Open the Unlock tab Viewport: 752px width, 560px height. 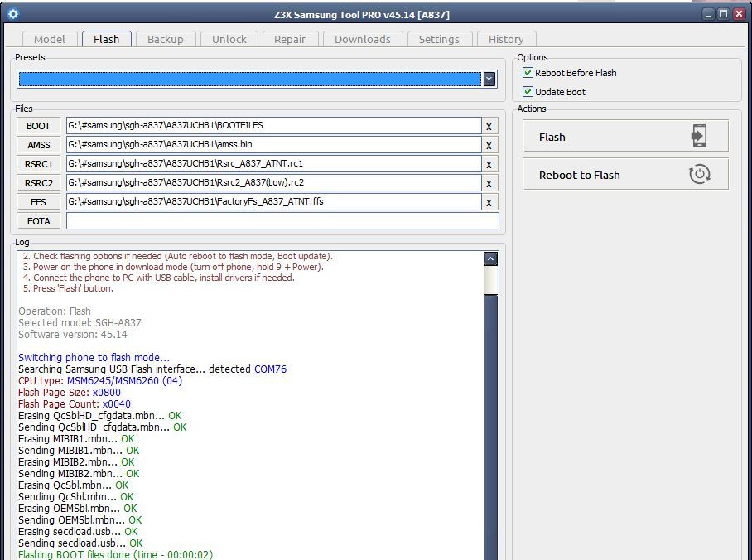(x=229, y=39)
